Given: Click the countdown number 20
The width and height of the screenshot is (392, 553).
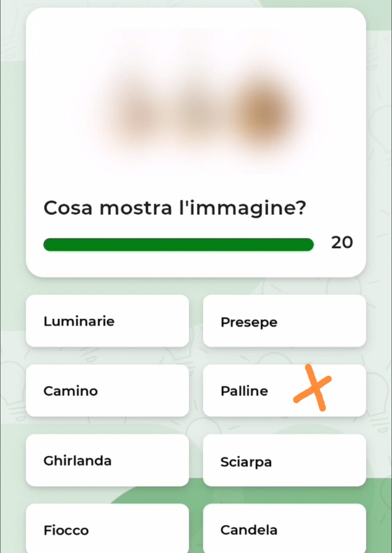Looking at the screenshot, I should (x=342, y=242).
